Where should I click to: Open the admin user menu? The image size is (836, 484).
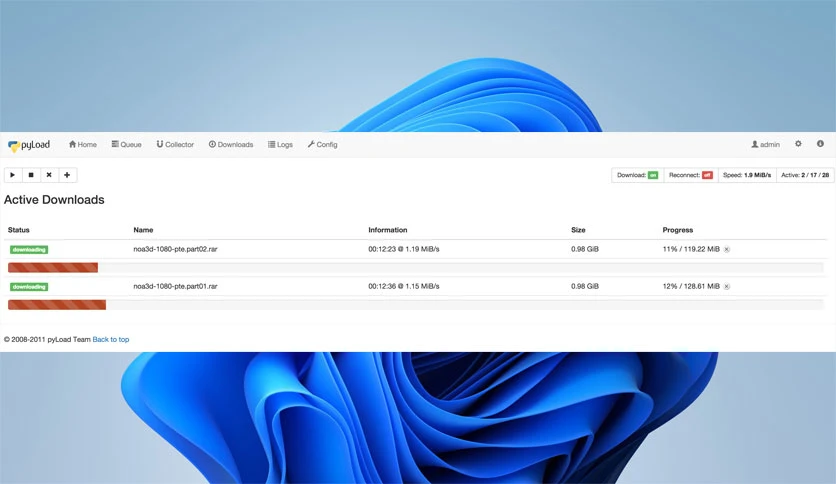765,144
